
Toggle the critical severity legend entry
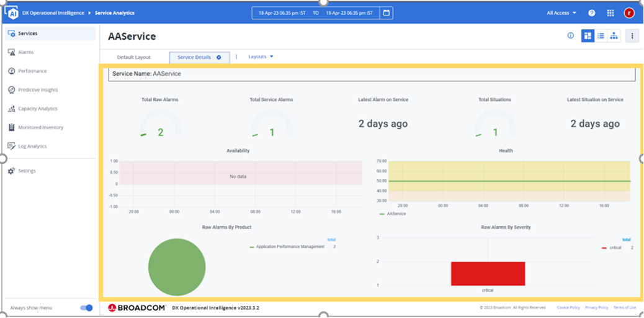click(614, 248)
